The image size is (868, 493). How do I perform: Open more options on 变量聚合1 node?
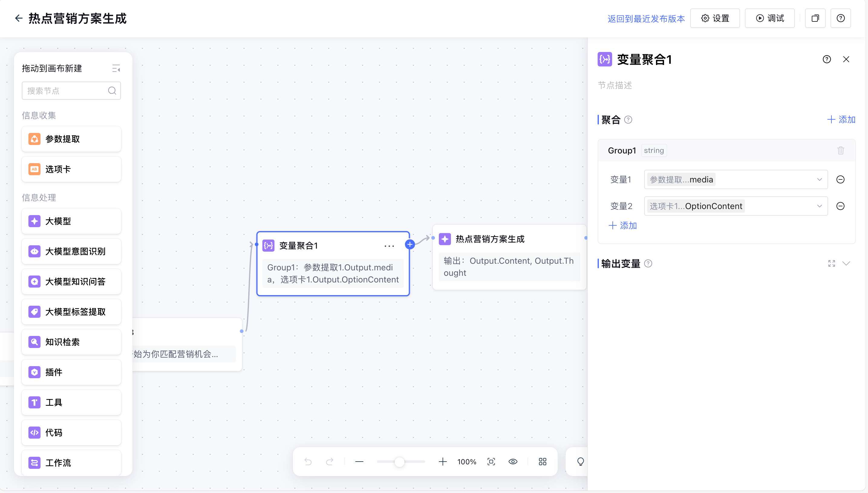pos(389,246)
